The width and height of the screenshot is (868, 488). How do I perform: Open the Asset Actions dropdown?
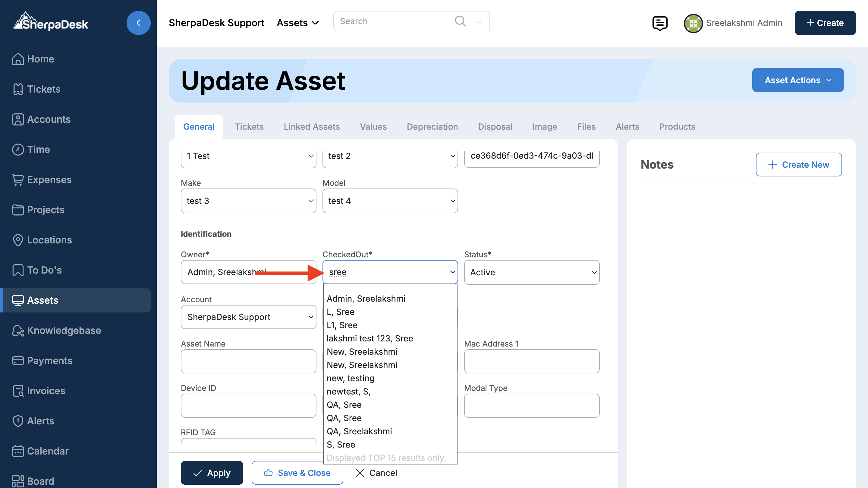(x=797, y=80)
